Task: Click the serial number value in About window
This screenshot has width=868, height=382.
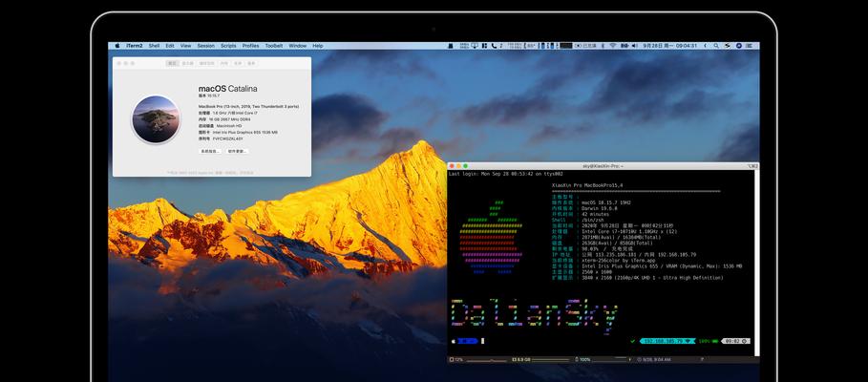Action: [x=228, y=139]
